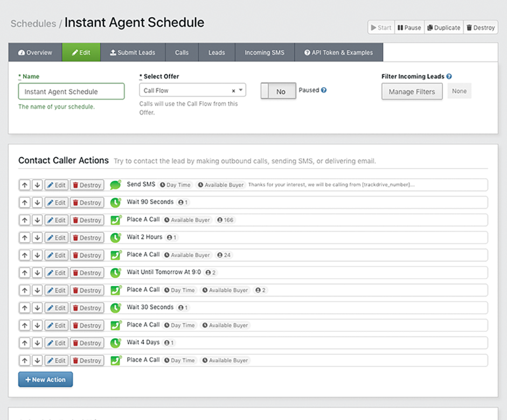This screenshot has width=507, height=420.
Task: Click the None filter badge
Action: pyautogui.click(x=459, y=91)
